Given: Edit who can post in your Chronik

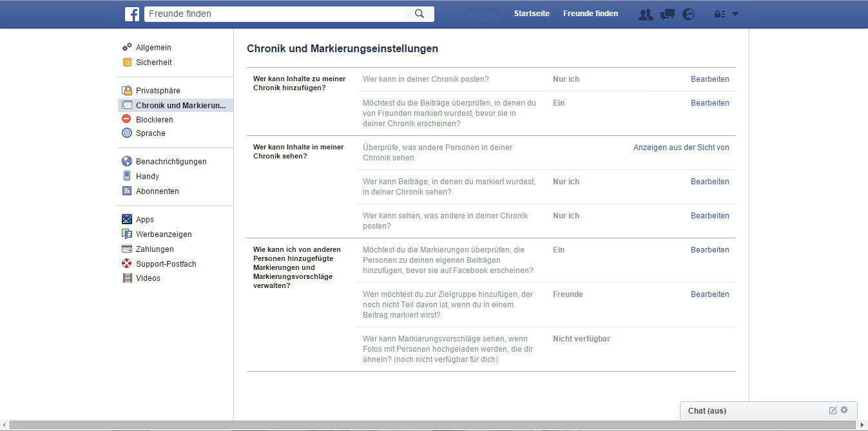Looking at the screenshot, I should tap(709, 79).
